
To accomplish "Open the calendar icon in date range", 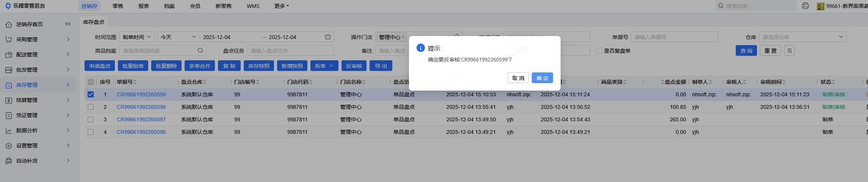I will click(328, 37).
